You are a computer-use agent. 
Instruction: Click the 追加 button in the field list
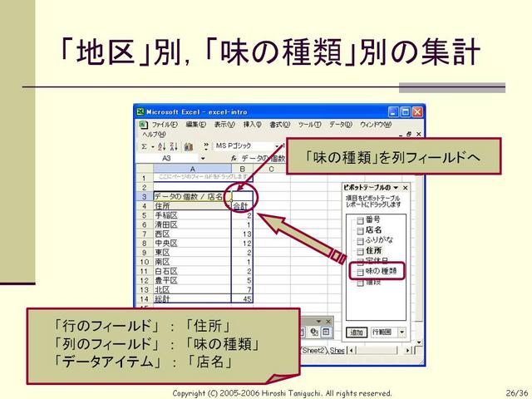357,332
